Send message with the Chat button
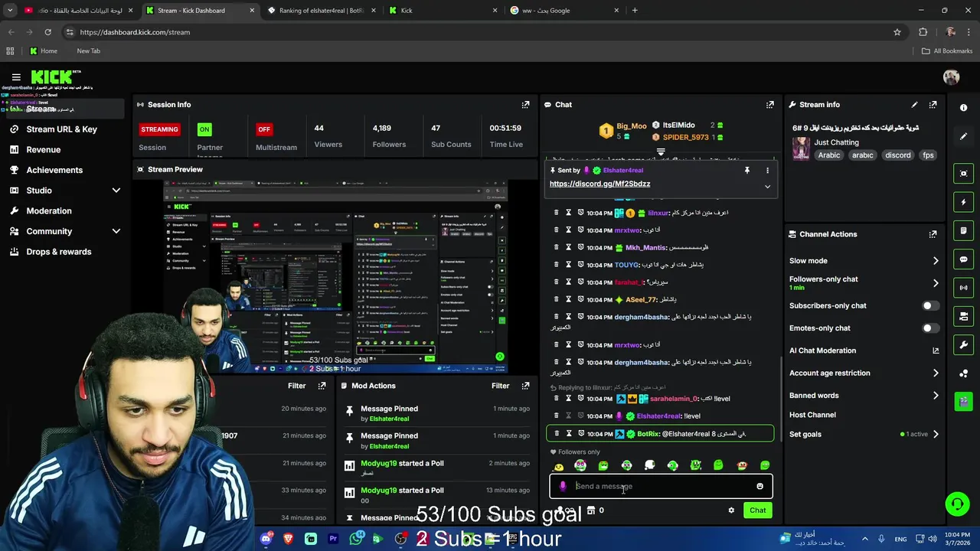Screen dimensions: 980x551 point(757,510)
